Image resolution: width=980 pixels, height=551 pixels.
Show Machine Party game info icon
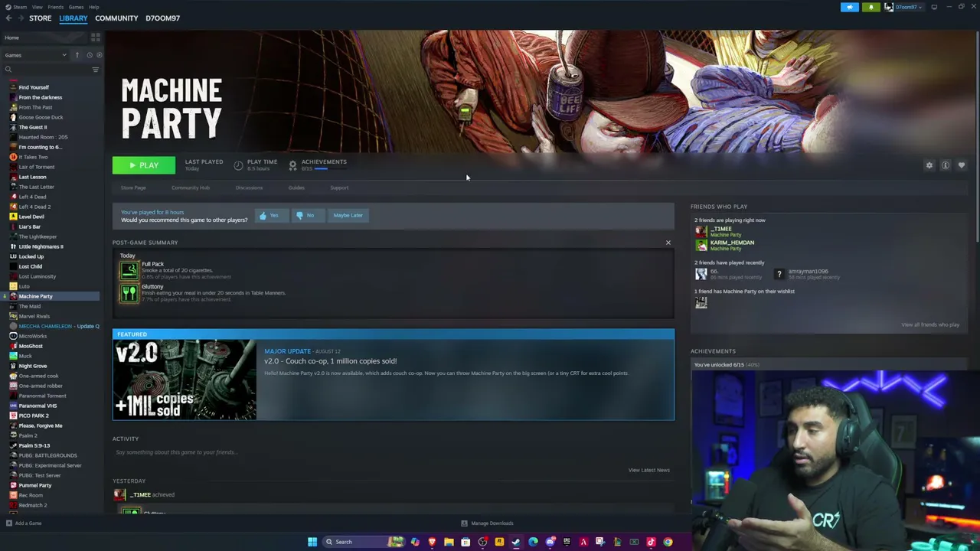tap(946, 165)
